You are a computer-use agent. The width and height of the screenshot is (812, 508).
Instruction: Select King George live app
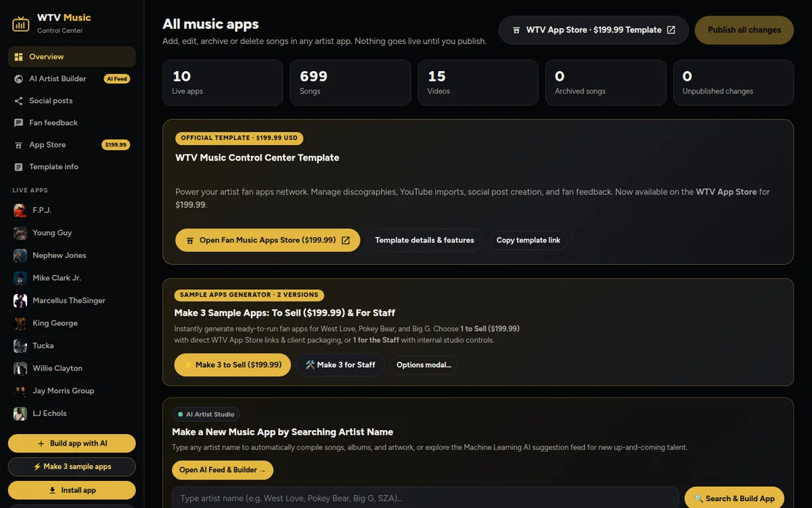click(x=72, y=323)
